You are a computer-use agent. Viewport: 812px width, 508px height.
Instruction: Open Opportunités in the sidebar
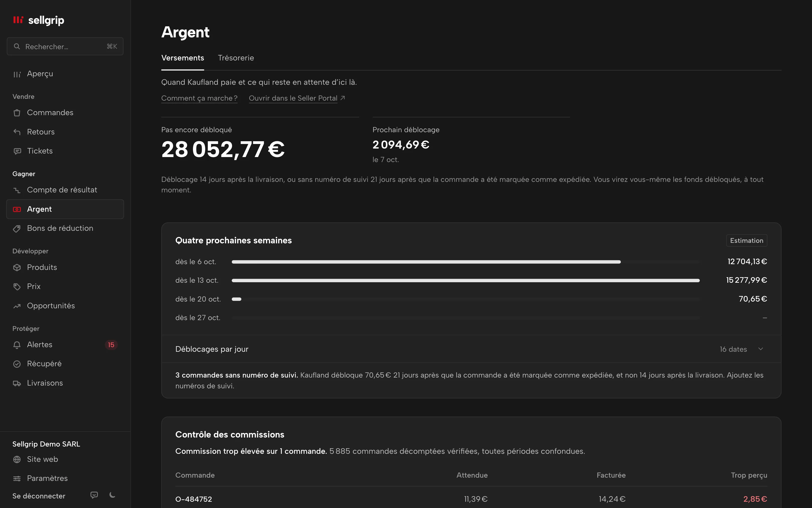pos(65,306)
